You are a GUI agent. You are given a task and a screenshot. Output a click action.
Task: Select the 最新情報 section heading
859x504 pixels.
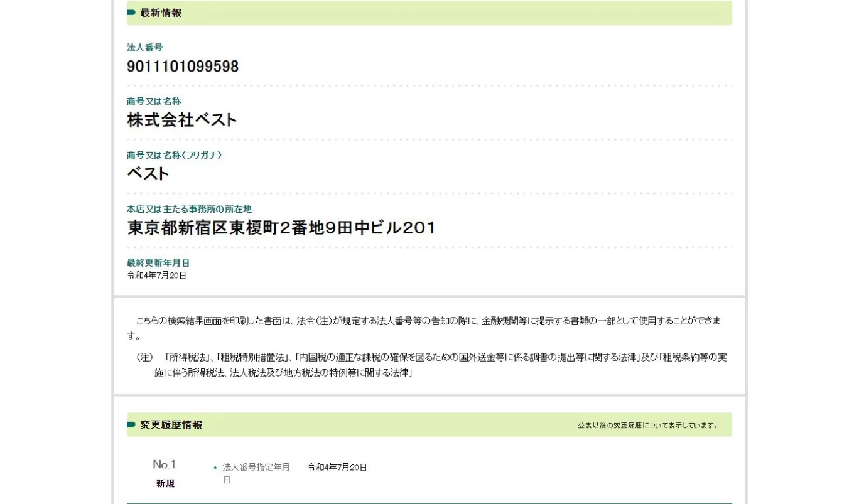(161, 13)
